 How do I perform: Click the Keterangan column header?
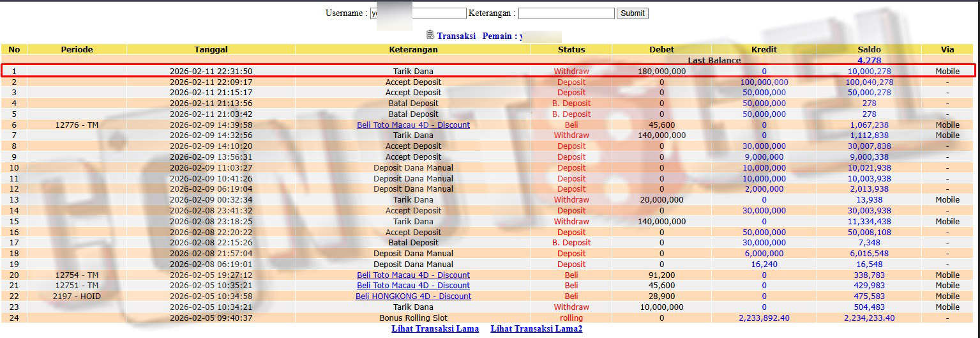coord(413,49)
